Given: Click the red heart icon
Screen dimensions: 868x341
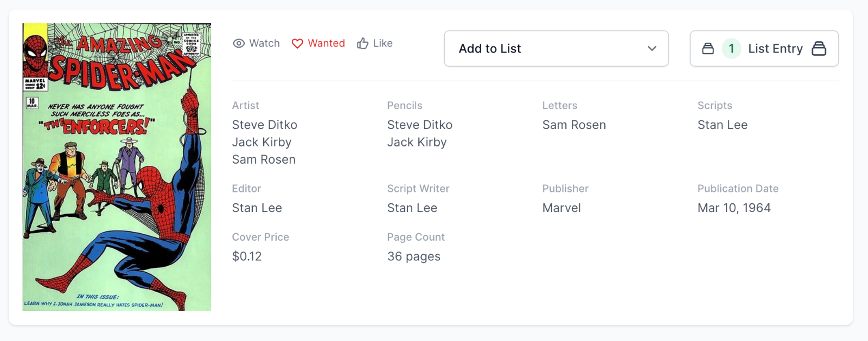Looking at the screenshot, I should [x=297, y=43].
